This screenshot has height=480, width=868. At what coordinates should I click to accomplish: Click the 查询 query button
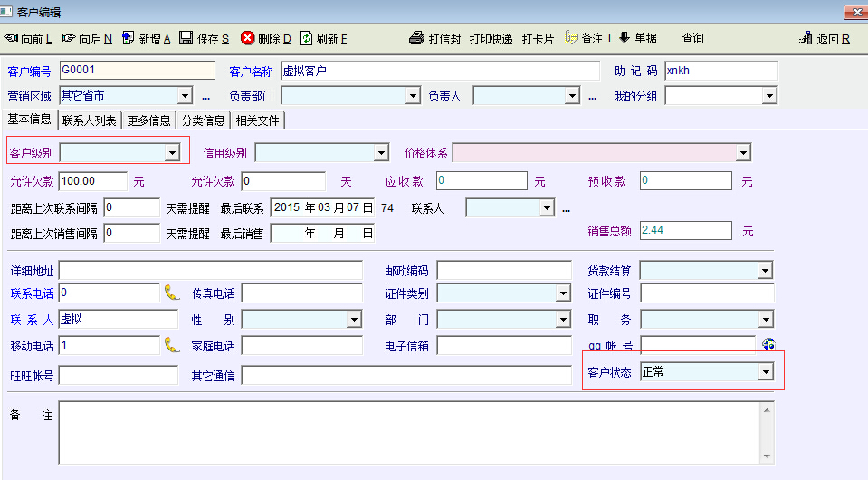pyautogui.click(x=692, y=38)
